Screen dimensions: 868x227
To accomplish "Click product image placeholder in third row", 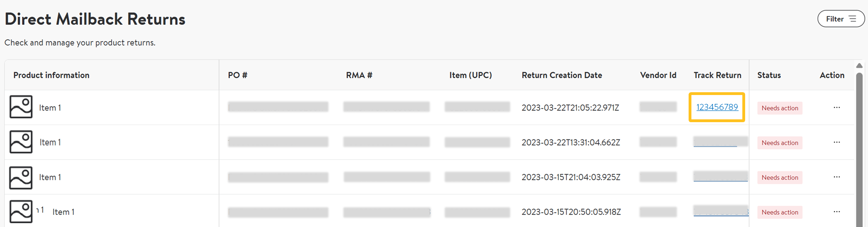I will (21, 177).
